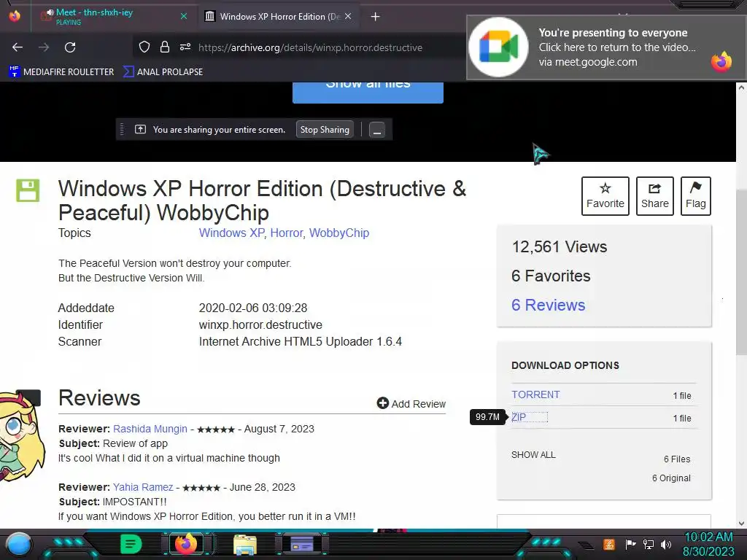Switch to the Meet - thn-shxh-iey tab
The height and width of the screenshot is (560, 747).
(113, 16)
